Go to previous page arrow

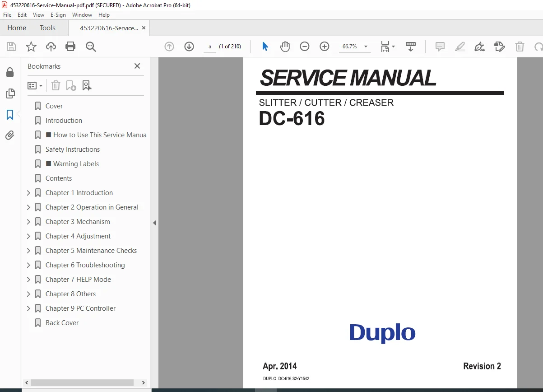(x=169, y=47)
